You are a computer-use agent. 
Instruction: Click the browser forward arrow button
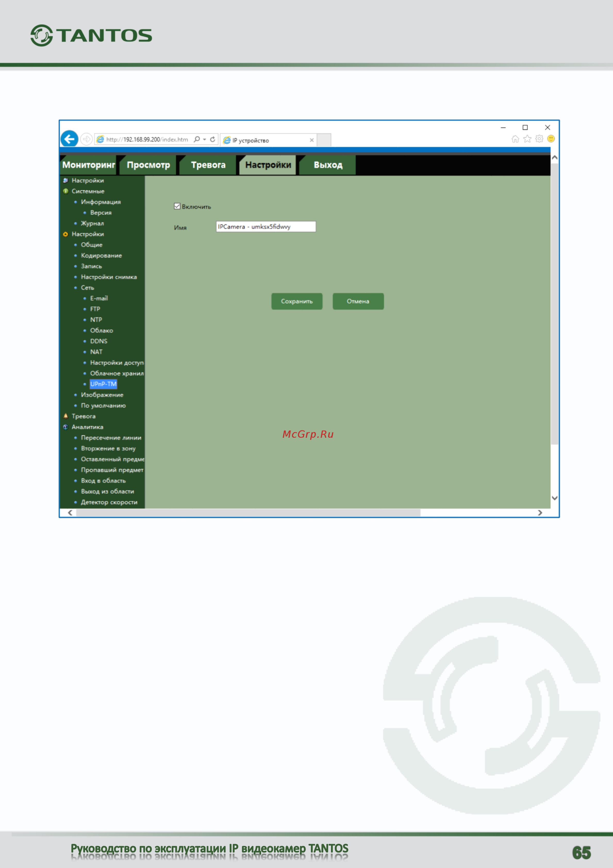coord(87,139)
